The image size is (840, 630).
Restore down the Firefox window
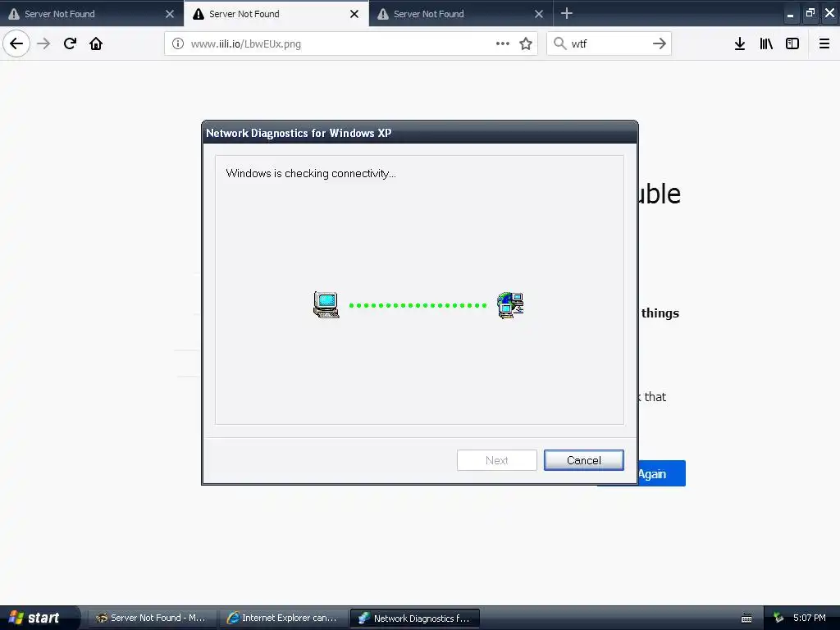point(810,13)
